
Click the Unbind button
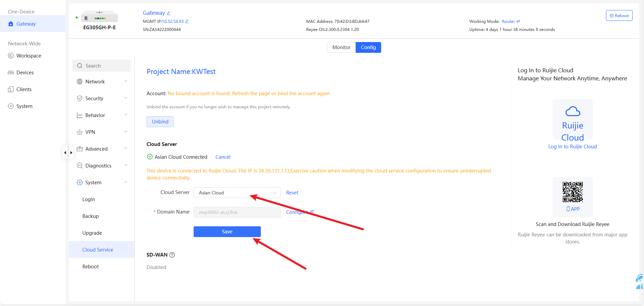160,122
